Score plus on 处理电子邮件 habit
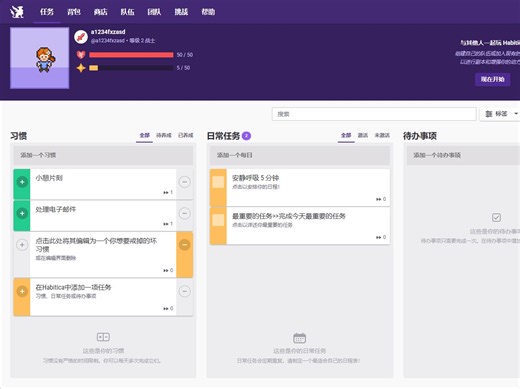This screenshot has height=389, width=520. 22,213
